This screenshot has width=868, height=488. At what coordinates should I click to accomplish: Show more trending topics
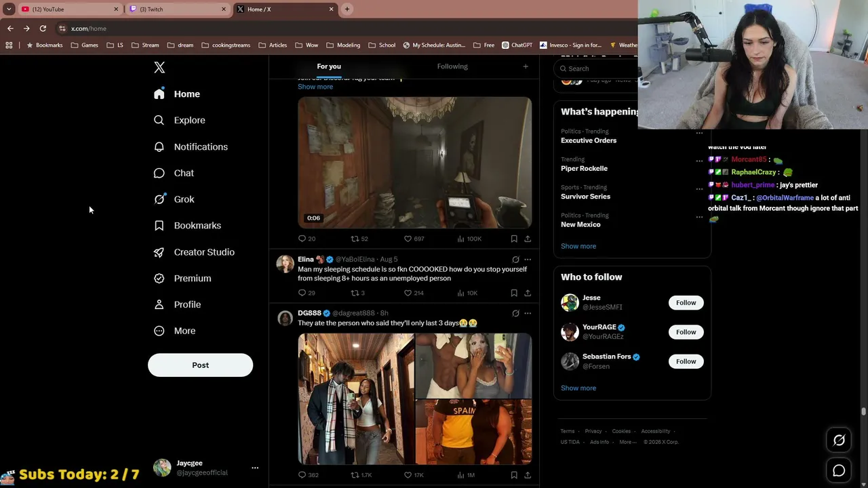click(x=578, y=246)
